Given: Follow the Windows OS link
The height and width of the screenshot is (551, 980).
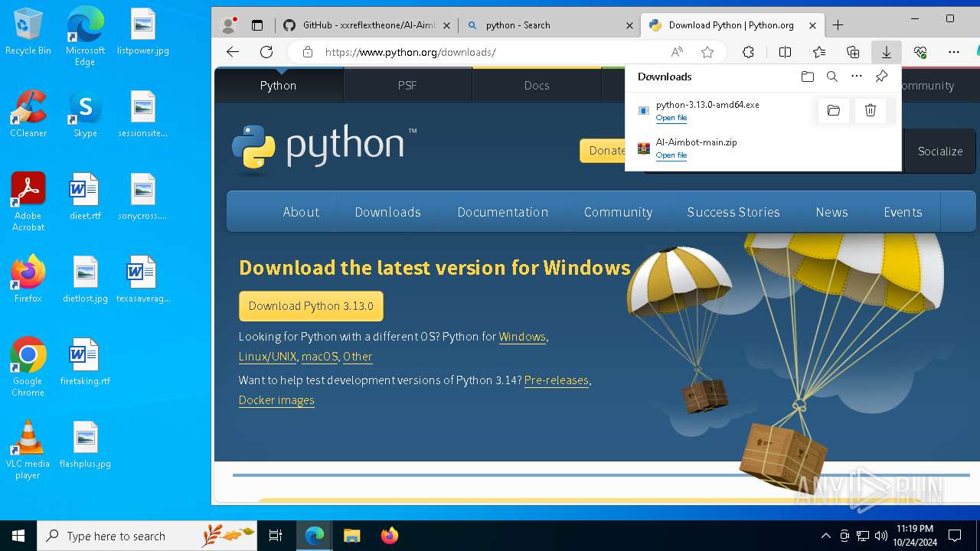Looking at the screenshot, I should coord(522,337).
